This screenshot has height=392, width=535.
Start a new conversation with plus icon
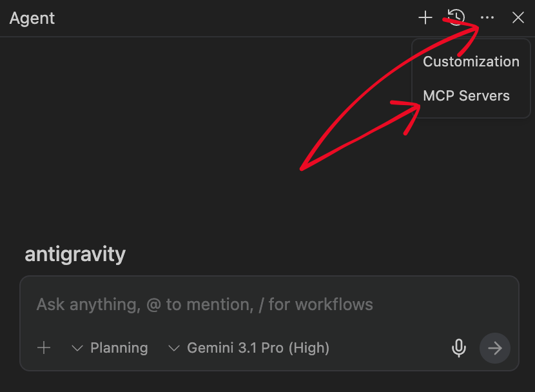pyautogui.click(x=425, y=18)
